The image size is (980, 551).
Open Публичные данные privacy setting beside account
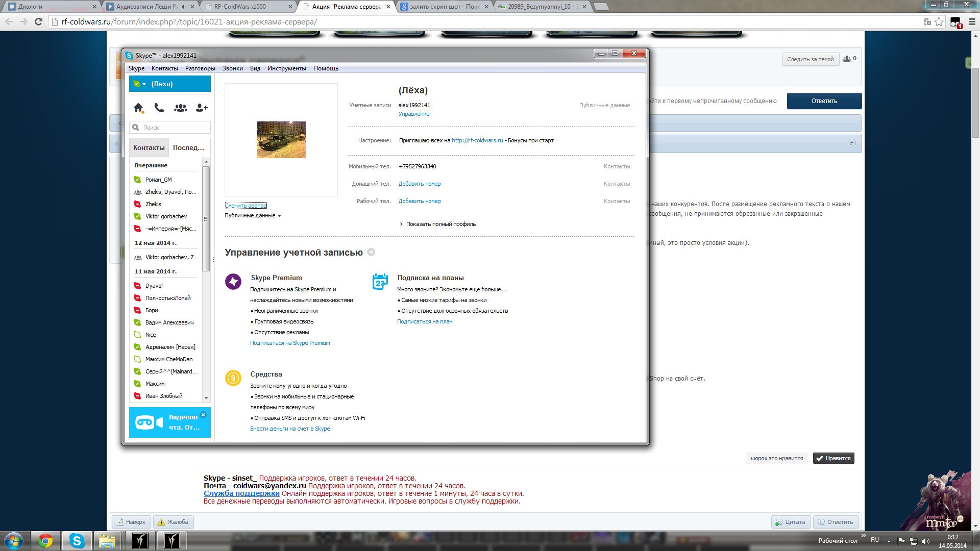[x=604, y=105]
